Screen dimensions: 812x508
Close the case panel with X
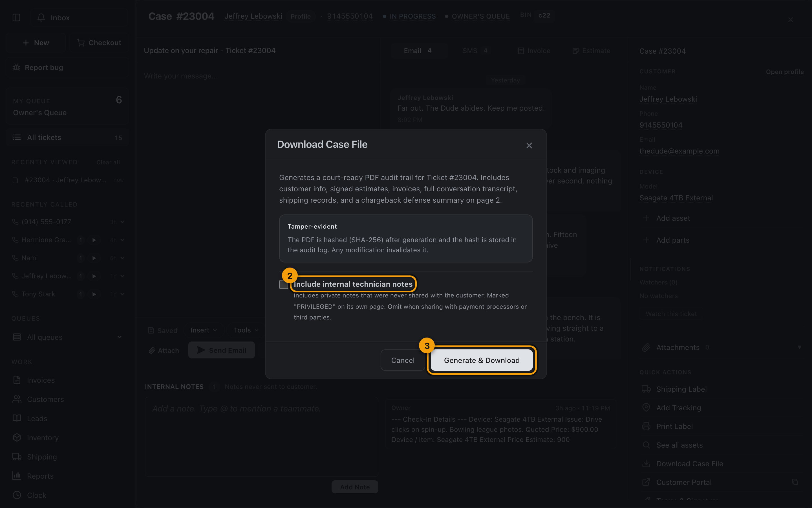791,20
